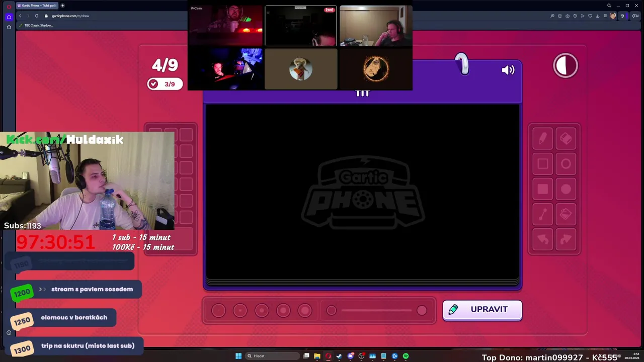Pick the filled ellipse tool
The height and width of the screenshot is (362, 644).
pos(566,189)
